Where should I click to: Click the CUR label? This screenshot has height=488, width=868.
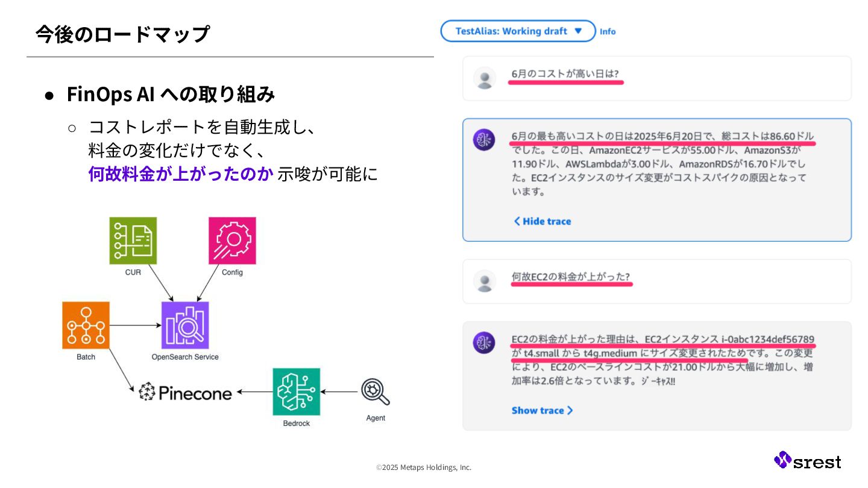pyautogui.click(x=133, y=272)
